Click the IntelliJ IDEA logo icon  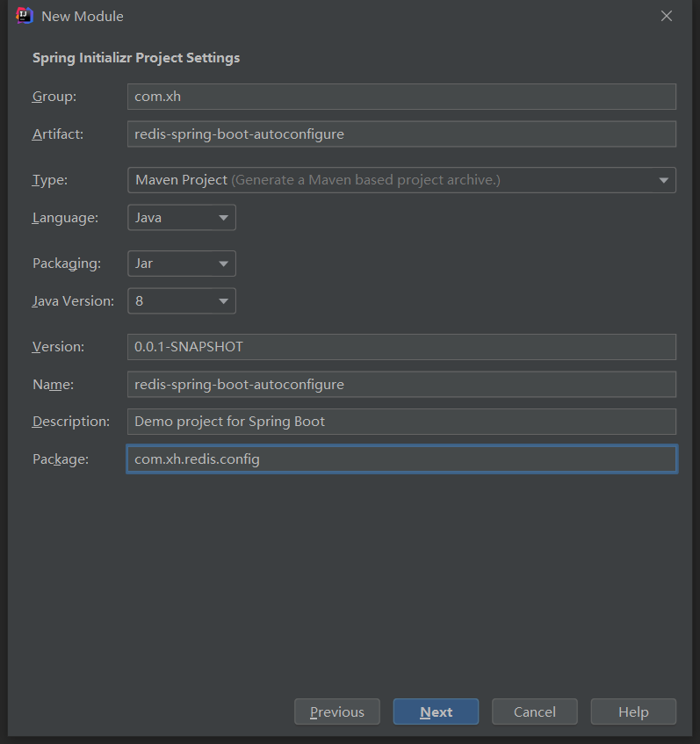pyautogui.click(x=25, y=15)
